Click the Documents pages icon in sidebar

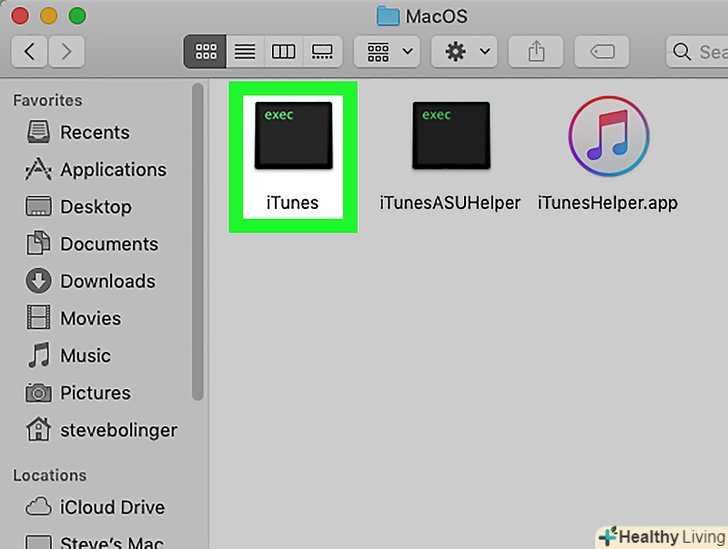pos(39,243)
